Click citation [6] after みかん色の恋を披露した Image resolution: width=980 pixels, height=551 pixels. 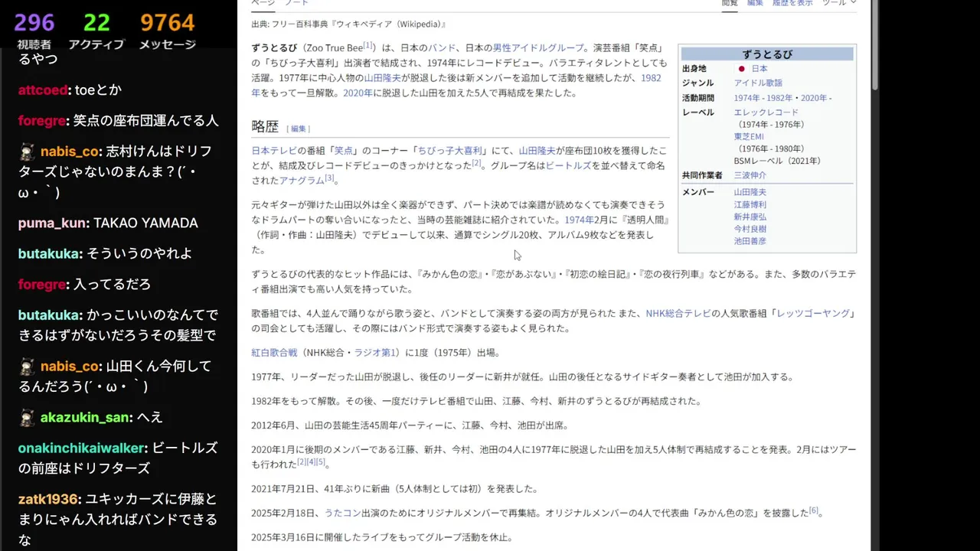(x=814, y=510)
